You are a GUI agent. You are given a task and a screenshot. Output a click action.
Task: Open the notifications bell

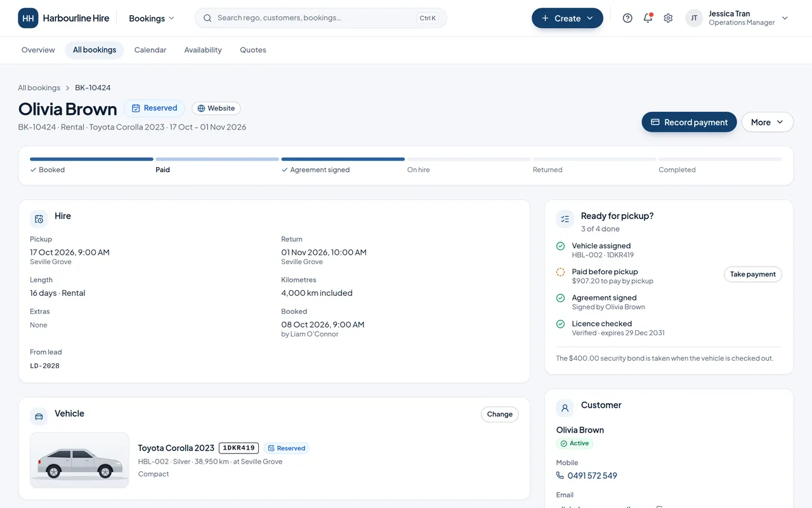click(648, 18)
